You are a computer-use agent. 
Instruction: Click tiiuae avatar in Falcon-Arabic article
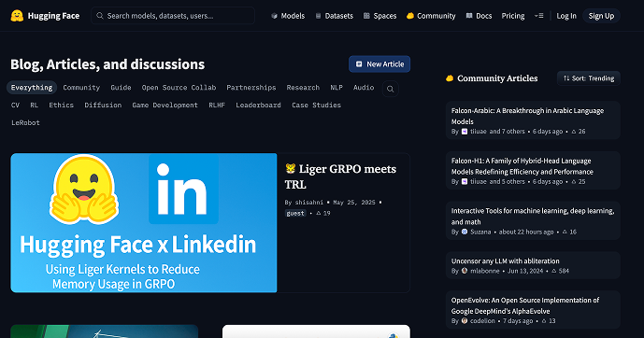coord(465,132)
